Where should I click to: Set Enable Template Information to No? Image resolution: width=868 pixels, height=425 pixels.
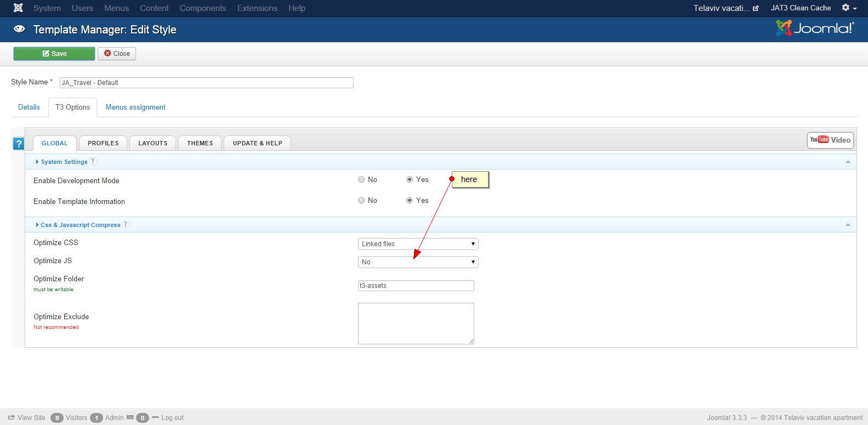[361, 200]
